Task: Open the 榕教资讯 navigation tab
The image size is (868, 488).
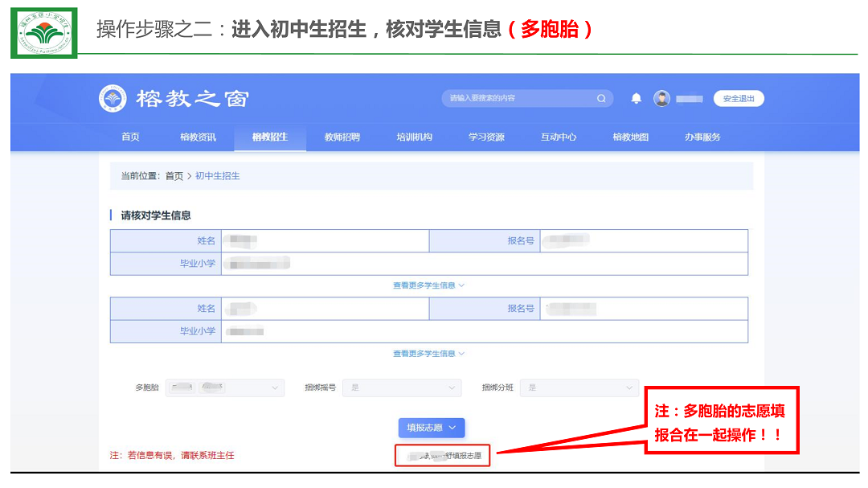Action: (x=198, y=137)
